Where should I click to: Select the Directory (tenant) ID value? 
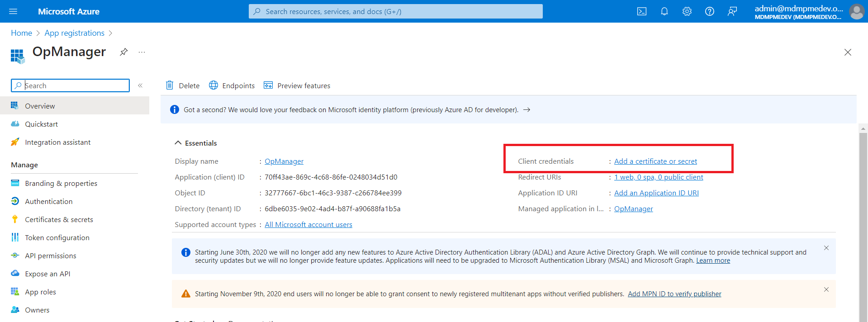332,209
